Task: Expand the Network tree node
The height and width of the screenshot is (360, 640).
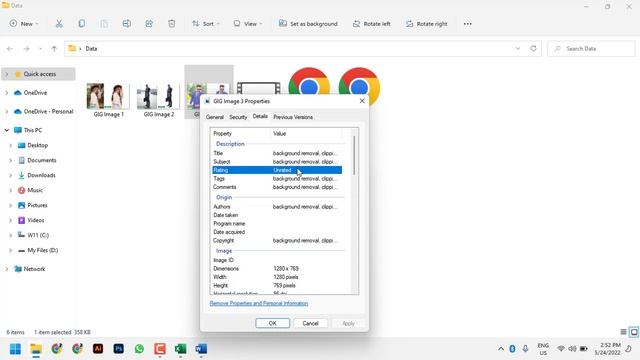Action: click(7, 269)
